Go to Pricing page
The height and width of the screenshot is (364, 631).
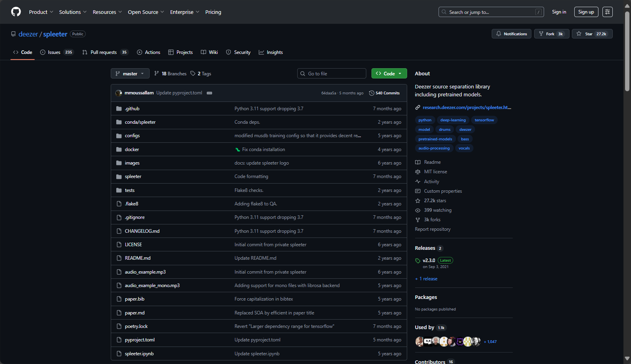pyautogui.click(x=213, y=12)
